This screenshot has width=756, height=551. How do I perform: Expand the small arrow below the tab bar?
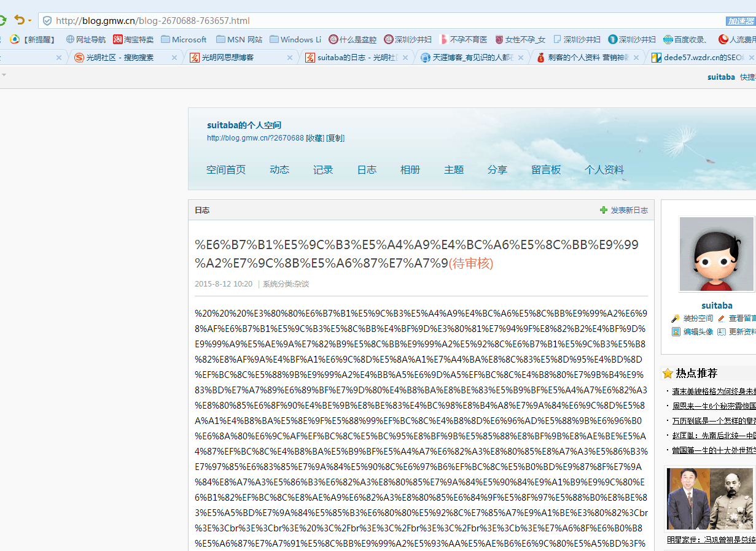(x=5, y=76)
